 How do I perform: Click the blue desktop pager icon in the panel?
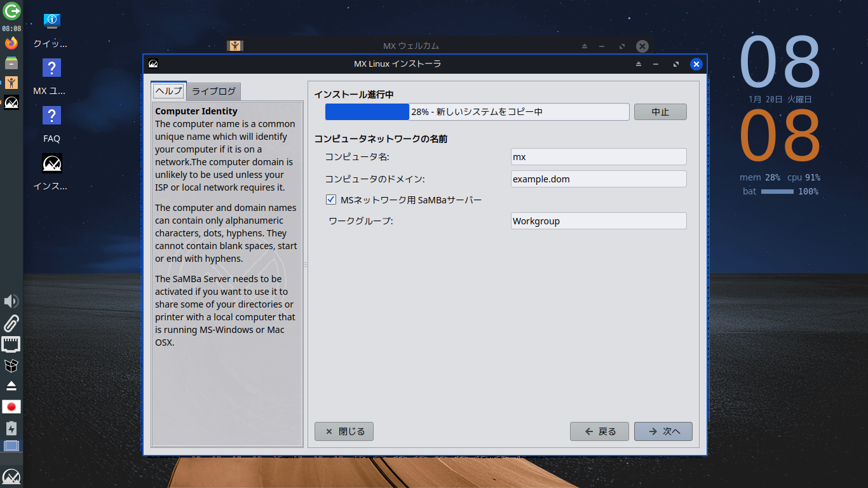tap(11, 445)
